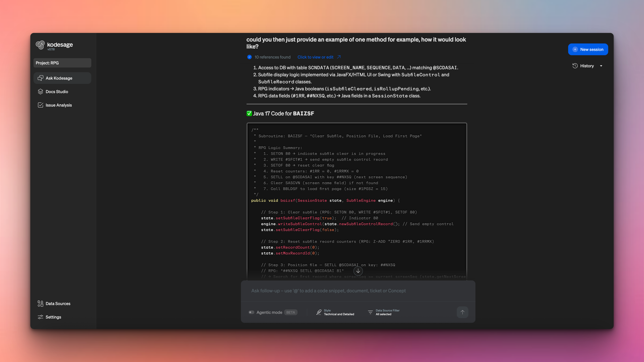The height and width of the screenshot is (362, 644).
Task: Select the Ask Kodesage chat icon
Action: click(x=40, y=78)
